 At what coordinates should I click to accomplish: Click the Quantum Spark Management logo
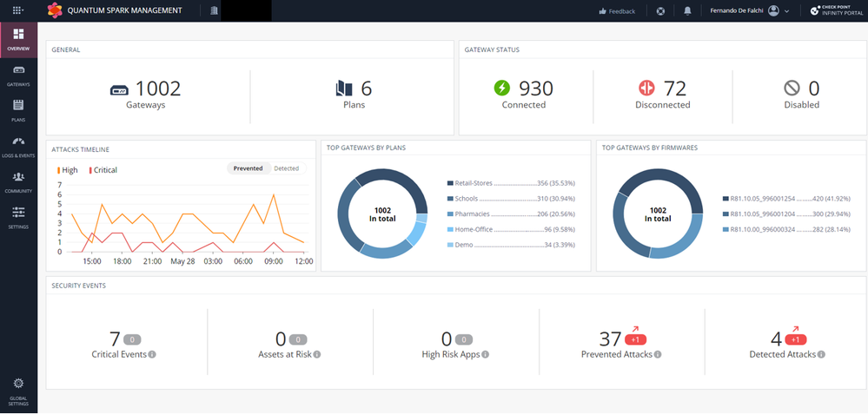(55, 10)
